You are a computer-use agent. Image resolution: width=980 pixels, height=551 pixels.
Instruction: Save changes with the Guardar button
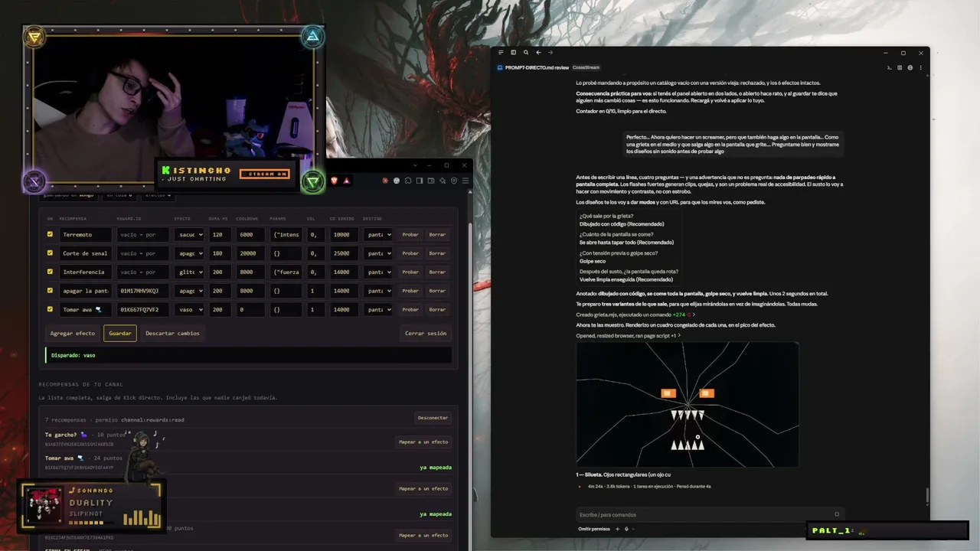click(120, 333)
